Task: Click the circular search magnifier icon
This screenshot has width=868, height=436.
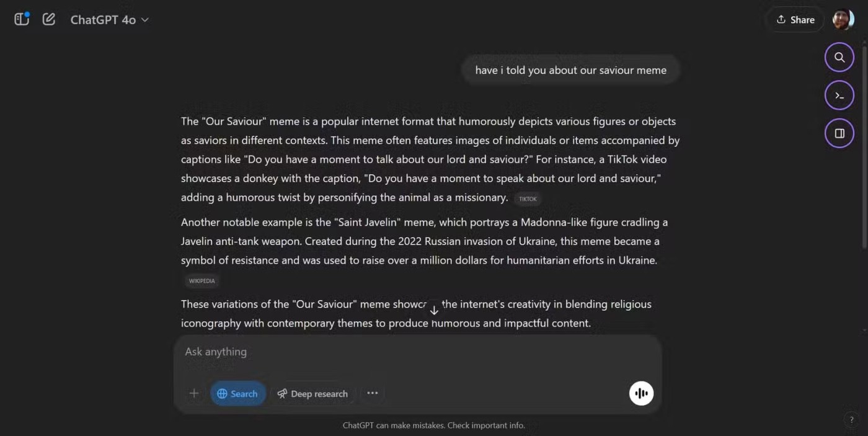Action: [x=839, y=58]
